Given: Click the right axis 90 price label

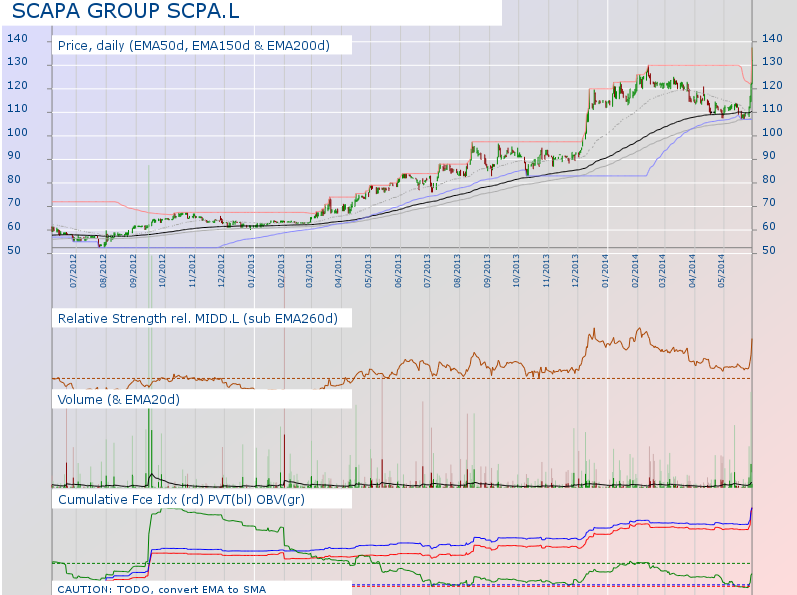Looking at the screenshot, I should tap(769, 155).
